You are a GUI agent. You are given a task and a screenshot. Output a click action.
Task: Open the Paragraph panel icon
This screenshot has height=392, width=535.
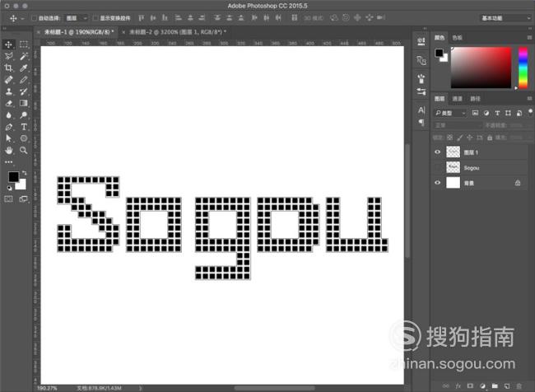(421, 122)
